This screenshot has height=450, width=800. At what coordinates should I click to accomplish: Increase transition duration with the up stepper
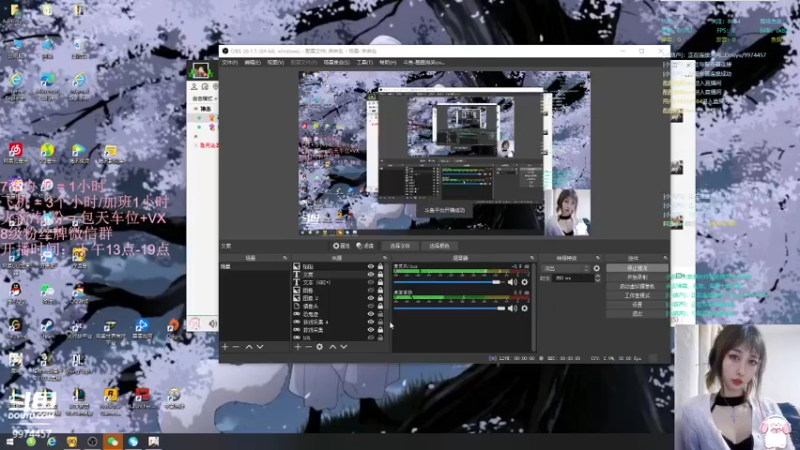[x=597, y=276]
